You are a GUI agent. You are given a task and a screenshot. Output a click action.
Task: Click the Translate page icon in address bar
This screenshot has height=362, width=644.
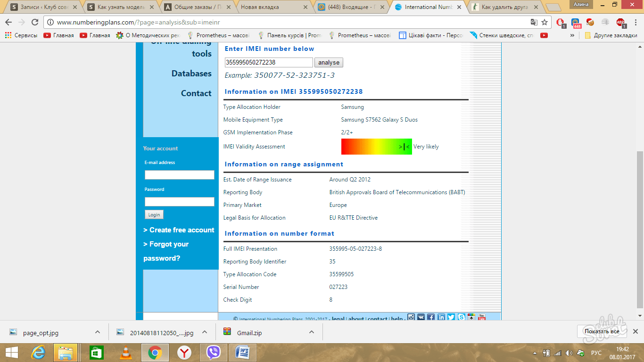[534, 22]
